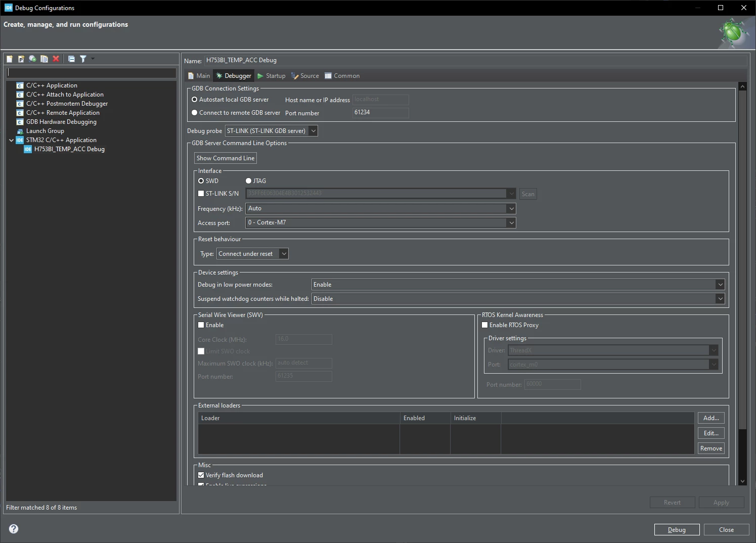The image size is (756, 543).
Task: Edit the configuration Name field
Action: click(x=475, y=60)
